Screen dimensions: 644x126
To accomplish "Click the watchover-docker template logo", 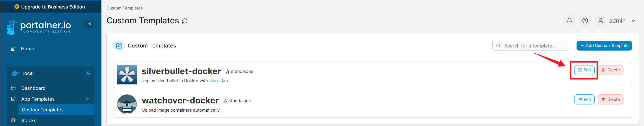I will (x=127, y=104).
